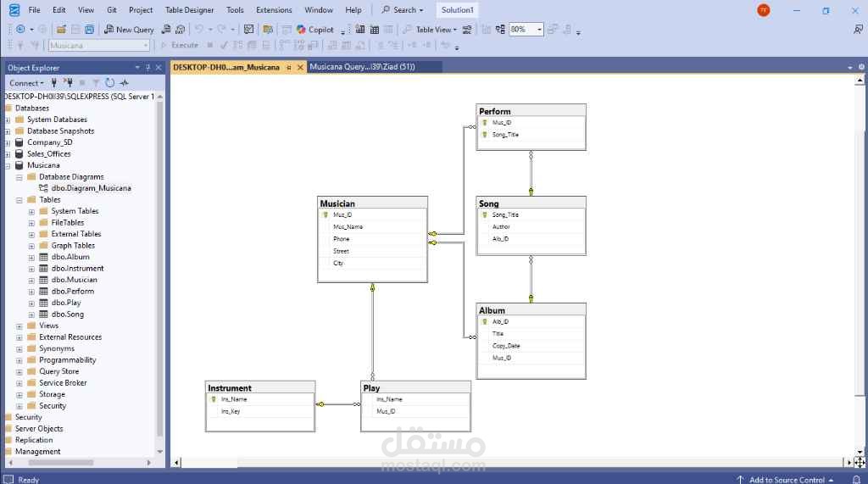Select the dbo.Perform table in the tree
This screenshot has width=868, height=484.
coord(73,292)
